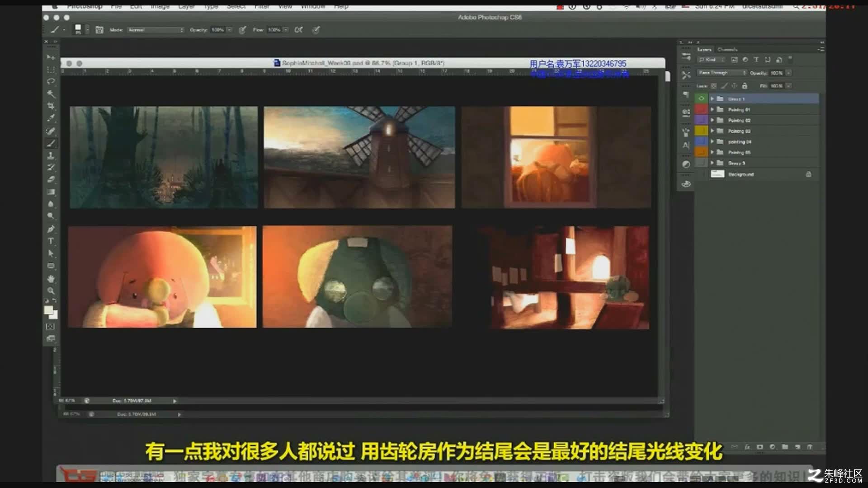Select the Move tool
The image size is (868, 488).
click(51, 57)
